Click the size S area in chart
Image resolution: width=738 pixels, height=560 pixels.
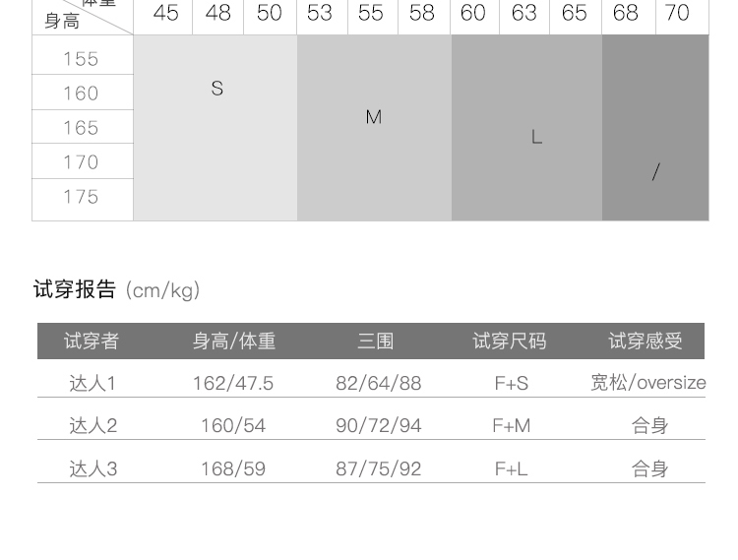pyautogui.click(x=216, y=90)
